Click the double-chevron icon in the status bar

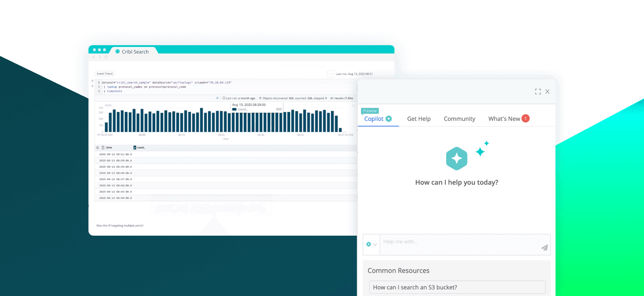point(217,98)
